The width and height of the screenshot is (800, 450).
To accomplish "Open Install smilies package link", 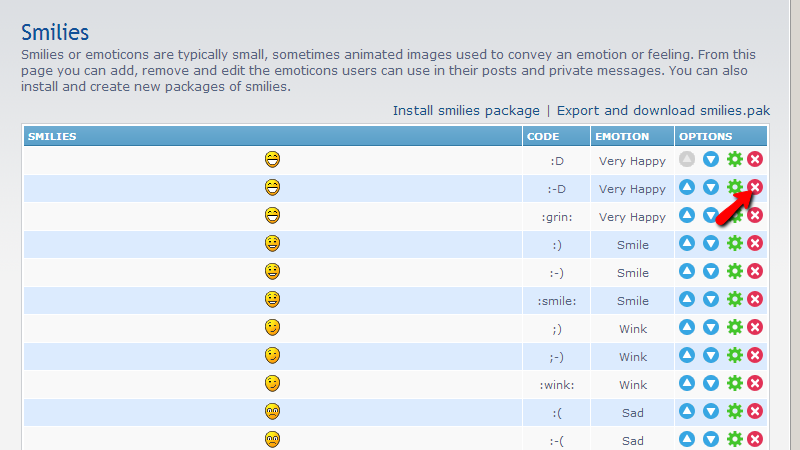I will [465, 110].
